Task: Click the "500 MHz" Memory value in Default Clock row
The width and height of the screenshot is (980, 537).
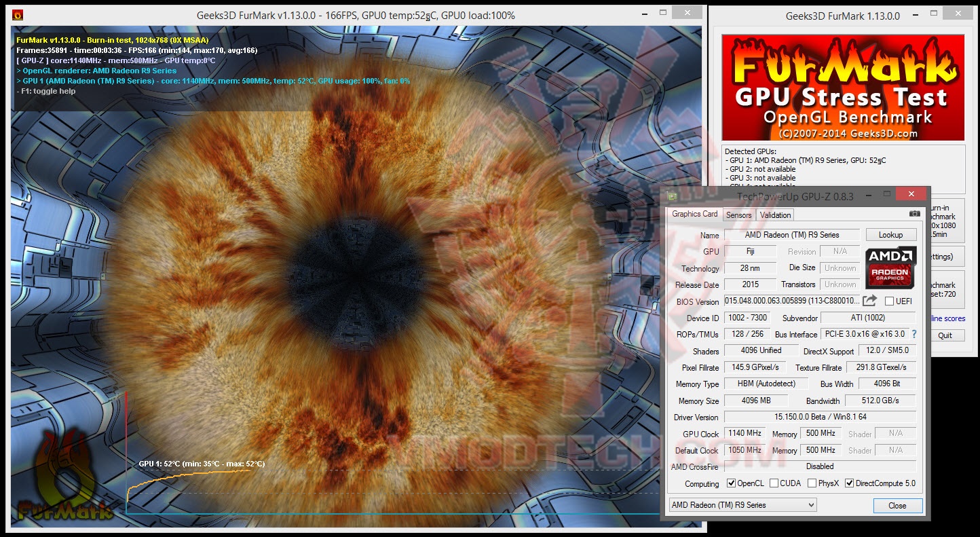Action: coord(821,450)
